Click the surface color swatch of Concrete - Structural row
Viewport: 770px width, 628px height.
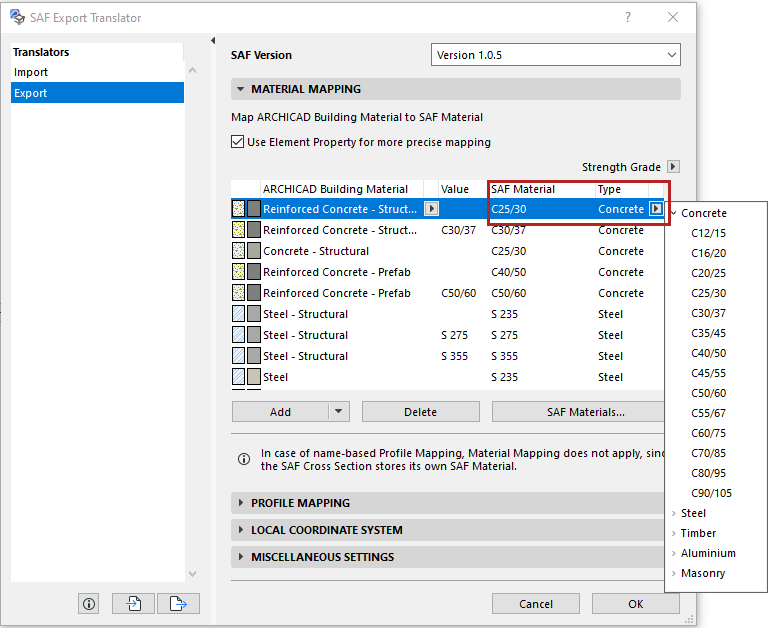click(254, 251)
